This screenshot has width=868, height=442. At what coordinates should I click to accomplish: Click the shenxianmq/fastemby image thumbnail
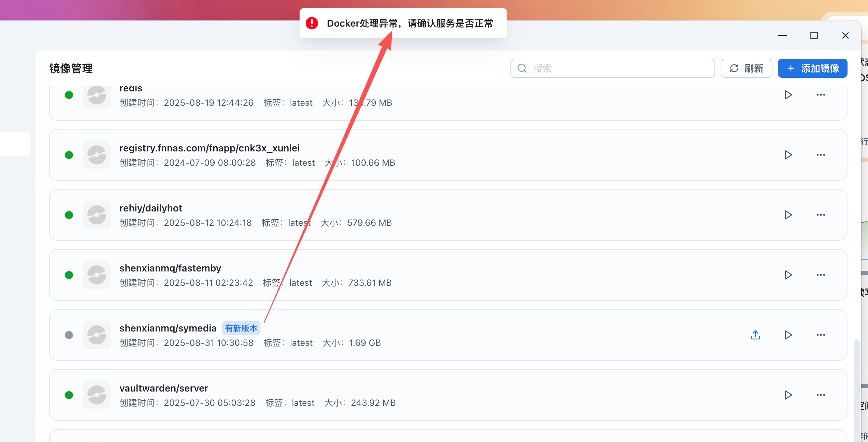[x=97, y=275]
